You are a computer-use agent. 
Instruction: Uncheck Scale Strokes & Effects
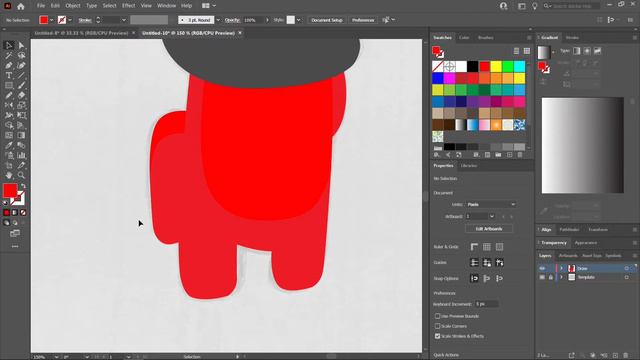pos(437,336)
